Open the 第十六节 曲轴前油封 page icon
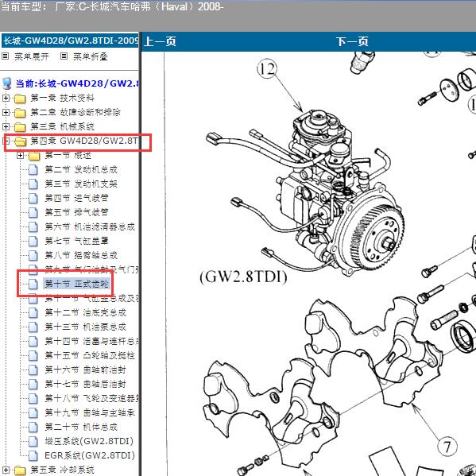The height and width of the screenshot is (476, 476). pos(33,370)
